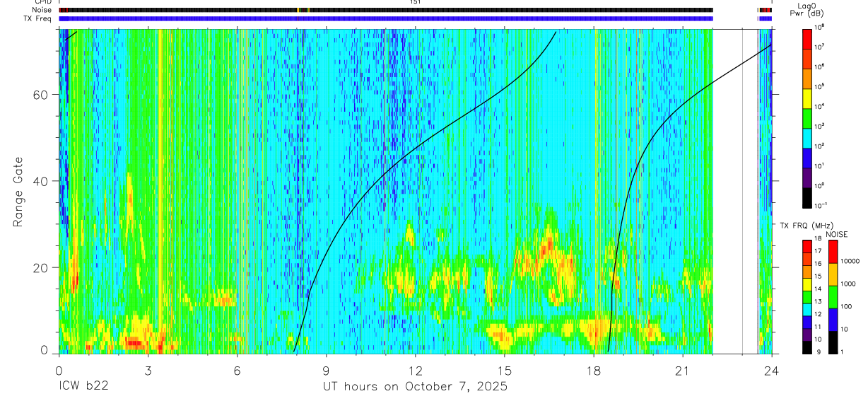Click the x-axis tick label 9
Viewport: 868px width, 401px height.
[x=326, y=371]
